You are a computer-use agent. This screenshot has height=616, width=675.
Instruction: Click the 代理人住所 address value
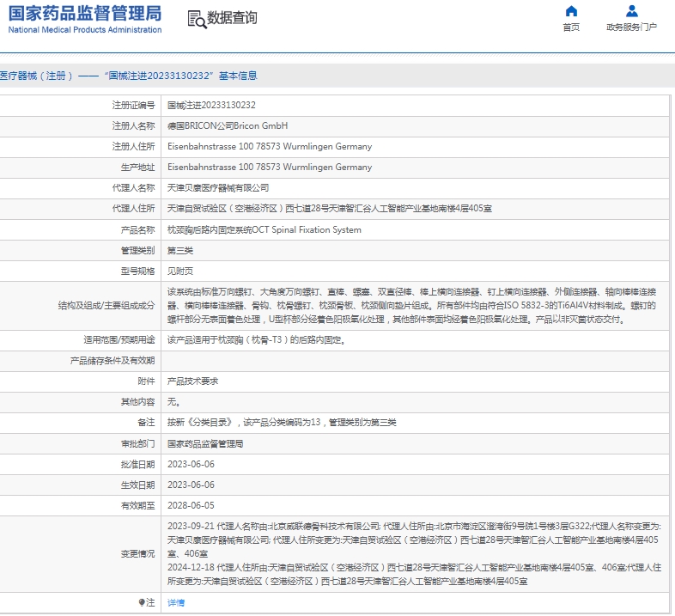tap(329, 209)
